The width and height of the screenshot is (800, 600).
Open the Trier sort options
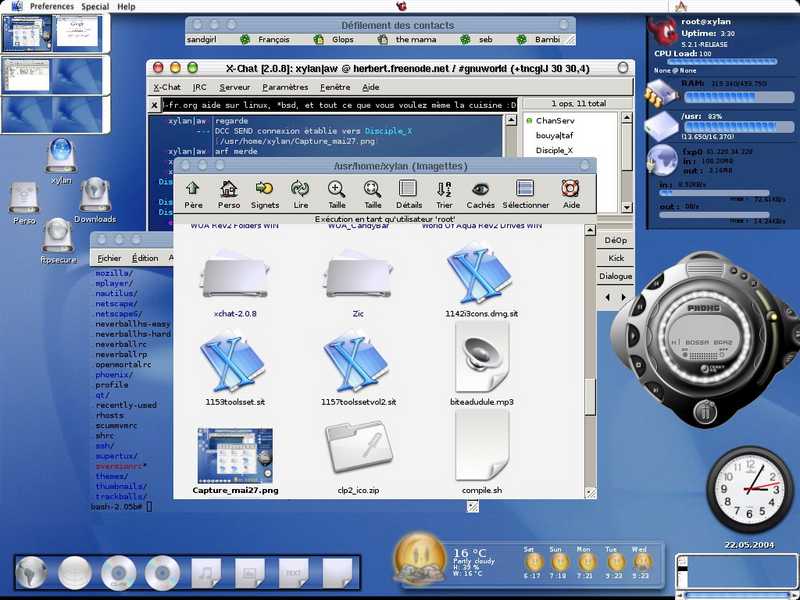pyautogui.click(x=444, y=190)
